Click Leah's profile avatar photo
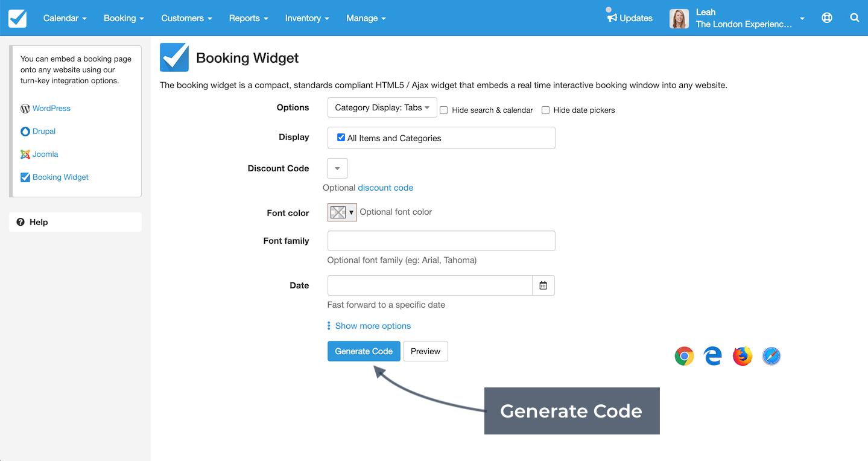The width and height of the screenshot is (868, 461). pos(679,19)
